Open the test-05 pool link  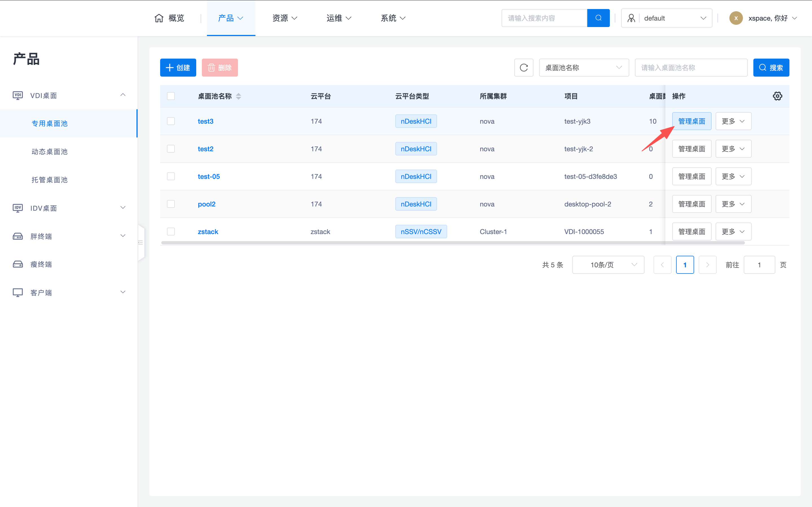tap(209, 176)
